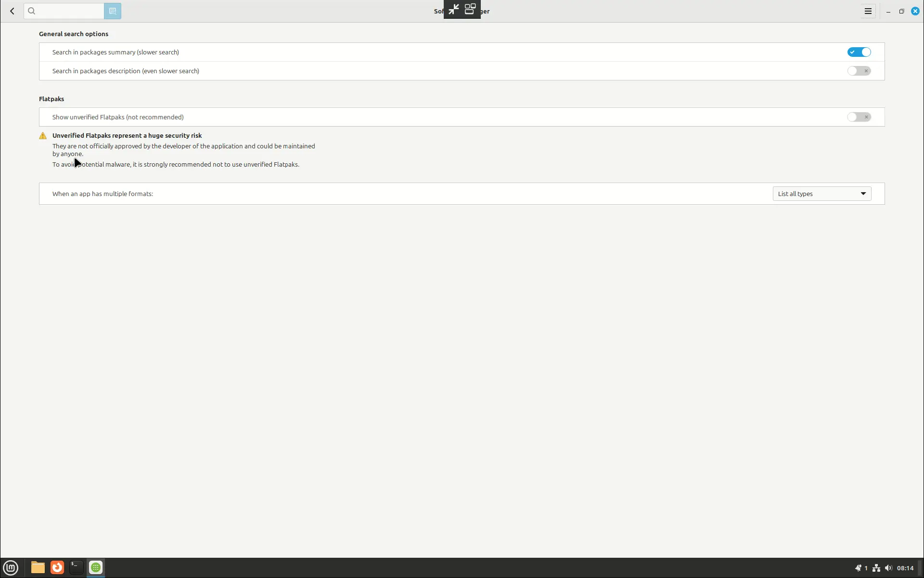Viewport: 924px width, 578px height.
Task: Click the shrink arrows overlay icon
Action: point(454,9)
